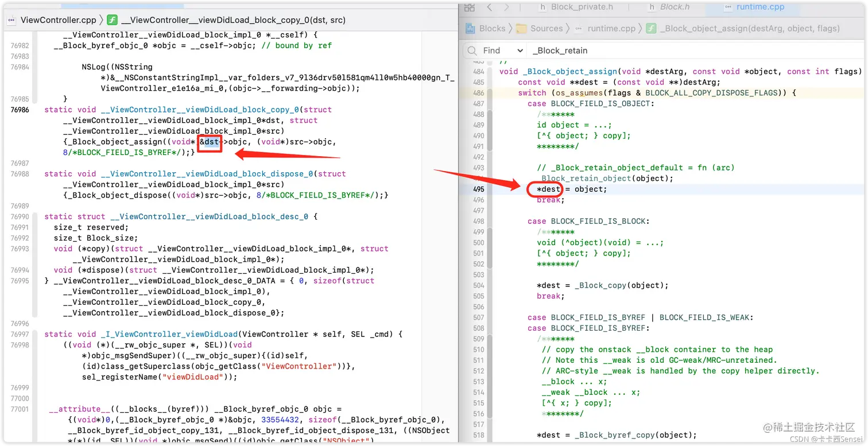Go back in right editor history
Image resolution: width=868 pixels, height=446 pixels.
[489, 7]
